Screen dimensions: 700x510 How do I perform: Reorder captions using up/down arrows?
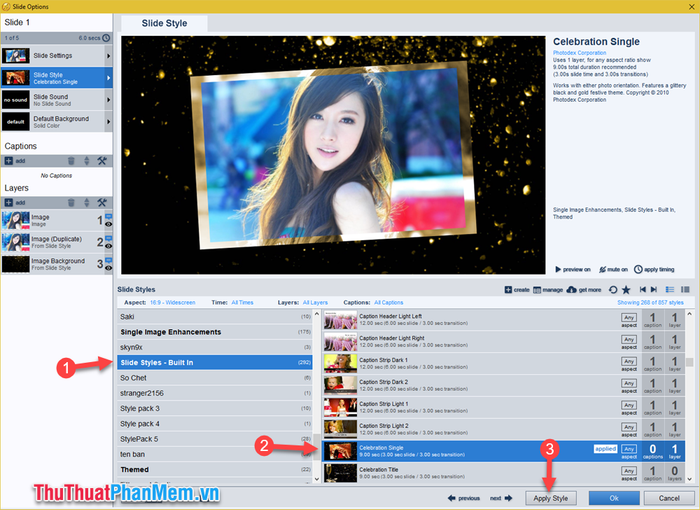(87, 161)
